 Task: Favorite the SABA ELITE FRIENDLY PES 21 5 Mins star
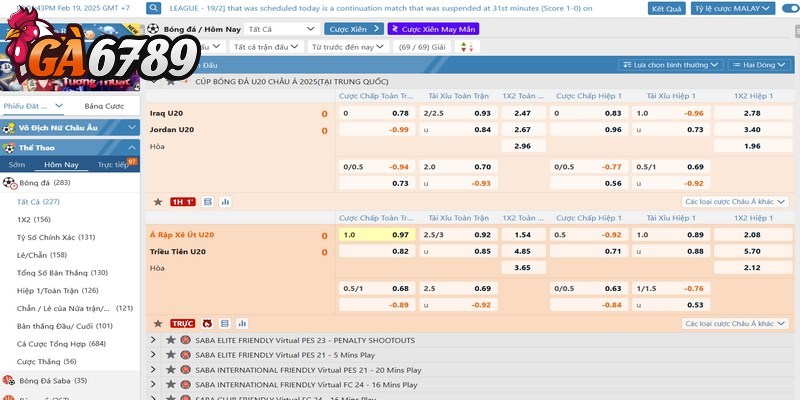click(170, 354)
